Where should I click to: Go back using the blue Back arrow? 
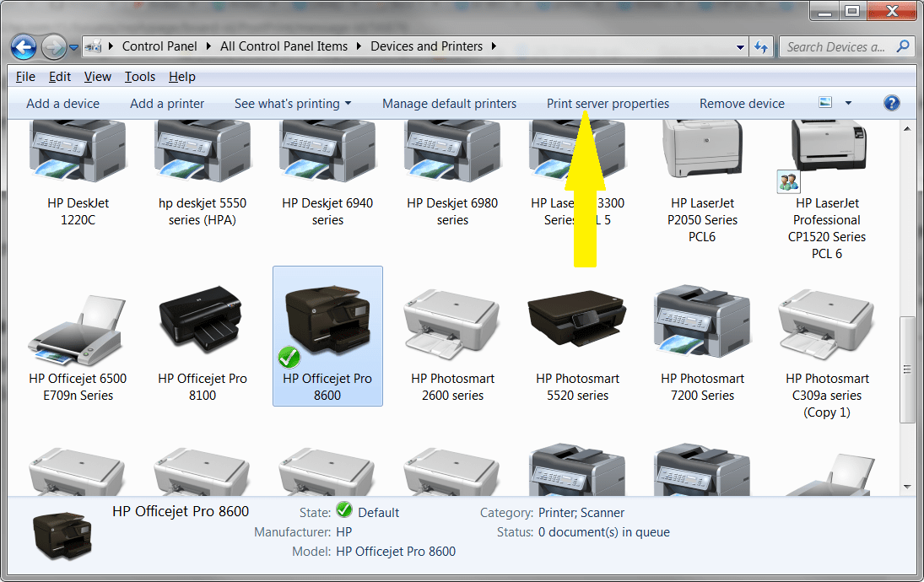coord(24,47)
